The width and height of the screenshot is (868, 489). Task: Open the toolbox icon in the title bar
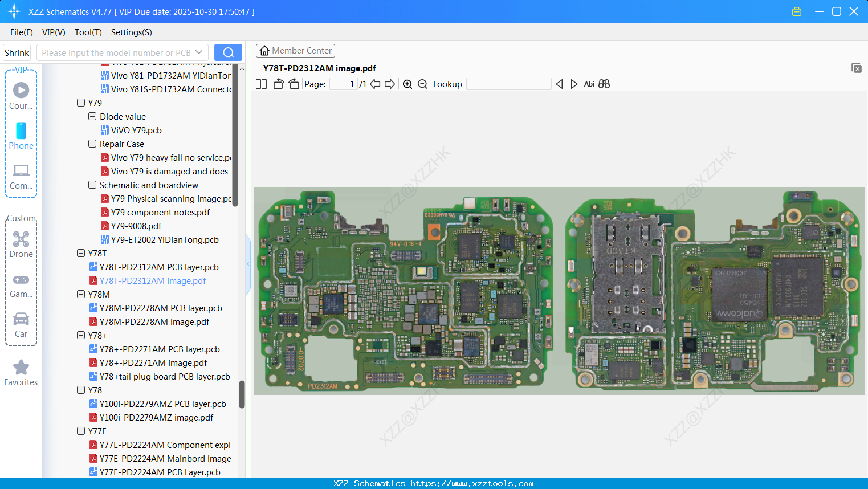point(797,11)
